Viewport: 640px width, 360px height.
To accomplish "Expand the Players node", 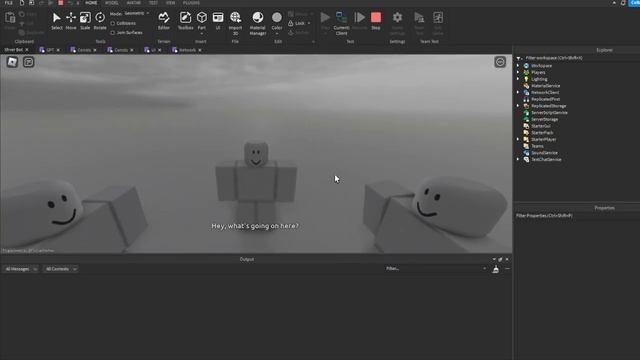I will (x=518, y=72).
